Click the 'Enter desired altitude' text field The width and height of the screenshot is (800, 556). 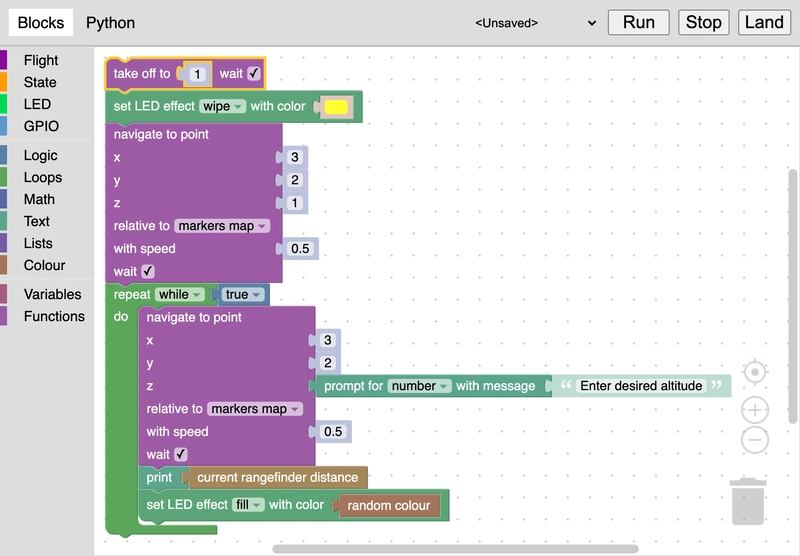click(x=641, y=386)
